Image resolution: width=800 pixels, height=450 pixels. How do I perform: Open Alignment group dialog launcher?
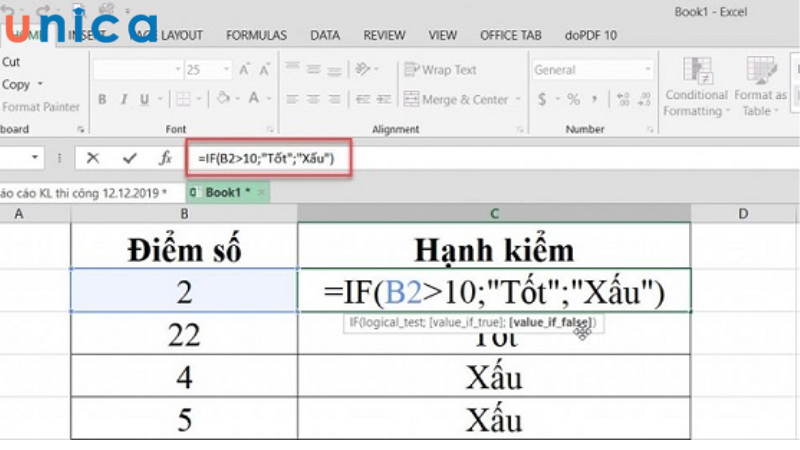click(x=520, y=130)
